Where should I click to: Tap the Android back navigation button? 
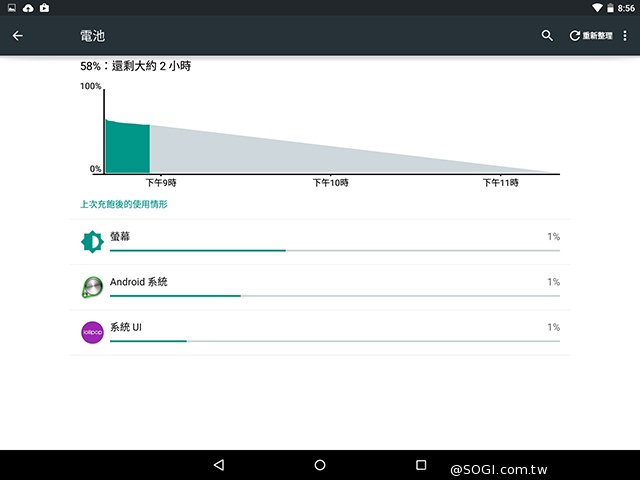click(x=219, y=465)
